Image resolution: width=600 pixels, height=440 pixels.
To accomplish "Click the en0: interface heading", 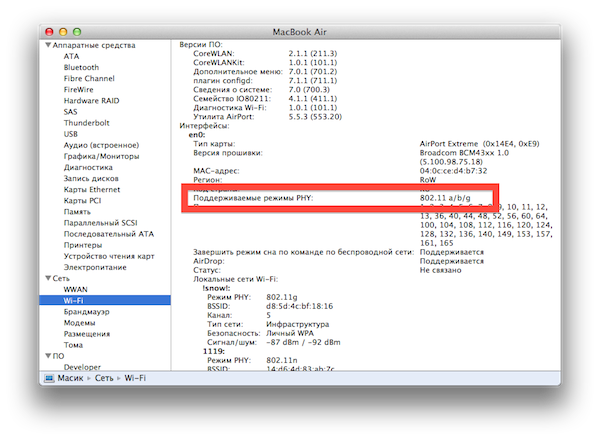I will point(197,135).
